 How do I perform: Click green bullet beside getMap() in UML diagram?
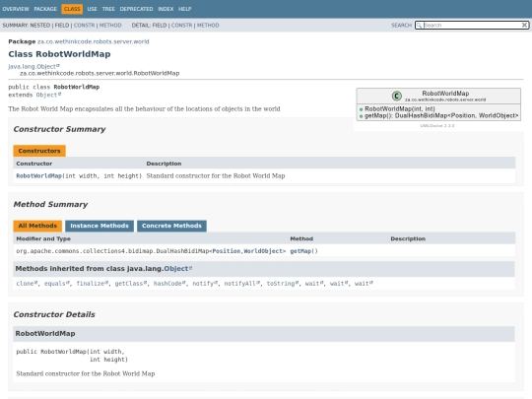point(361,116)
